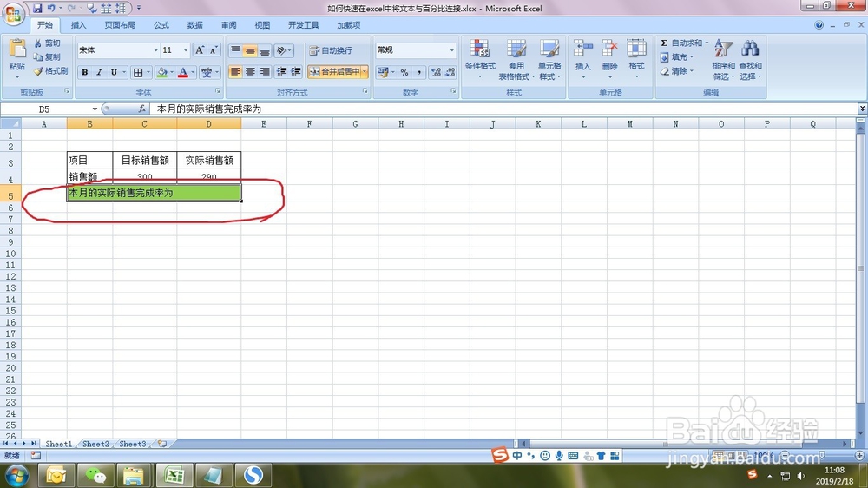The height and width of the screenshot is (488, 868).
Task: Apply red font color A
Action: 183,72
